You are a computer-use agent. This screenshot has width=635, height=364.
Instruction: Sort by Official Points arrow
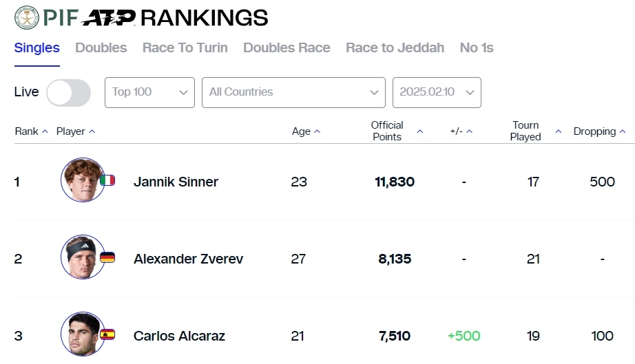point(419,131)
